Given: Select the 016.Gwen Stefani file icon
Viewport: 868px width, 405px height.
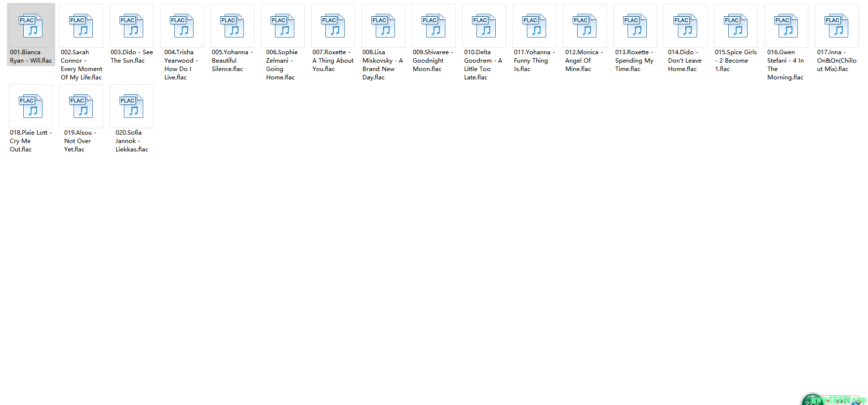Looking at the screenshot, I should pyautogui.click(x=786, y=26).
